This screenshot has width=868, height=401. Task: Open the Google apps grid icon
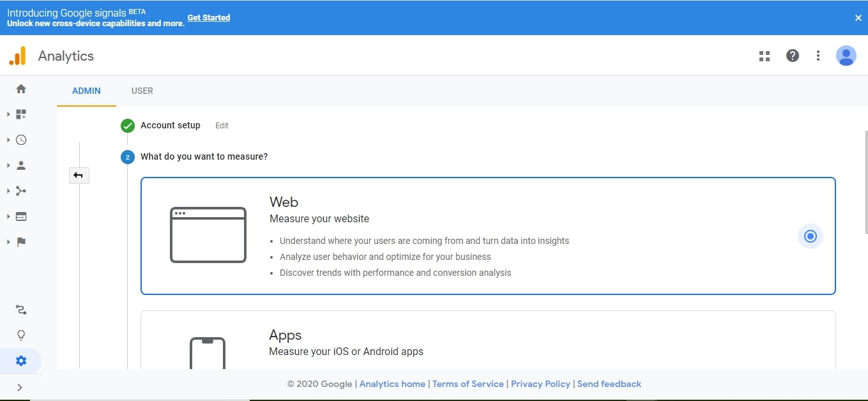pyautogui.click(x=764, y=56)
